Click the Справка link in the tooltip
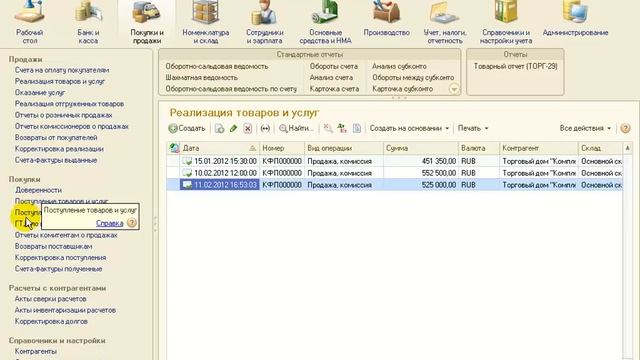Viewport: 640px width, 360px height. 109,223
